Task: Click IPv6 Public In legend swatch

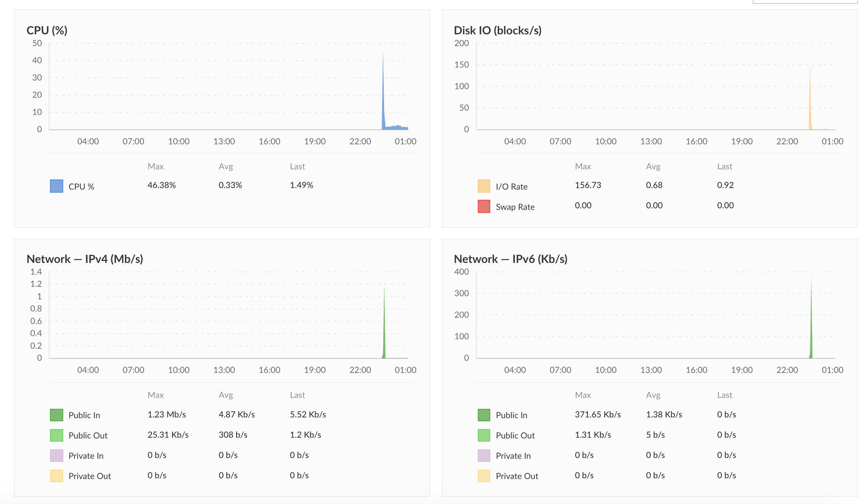Action: point(484,415)
